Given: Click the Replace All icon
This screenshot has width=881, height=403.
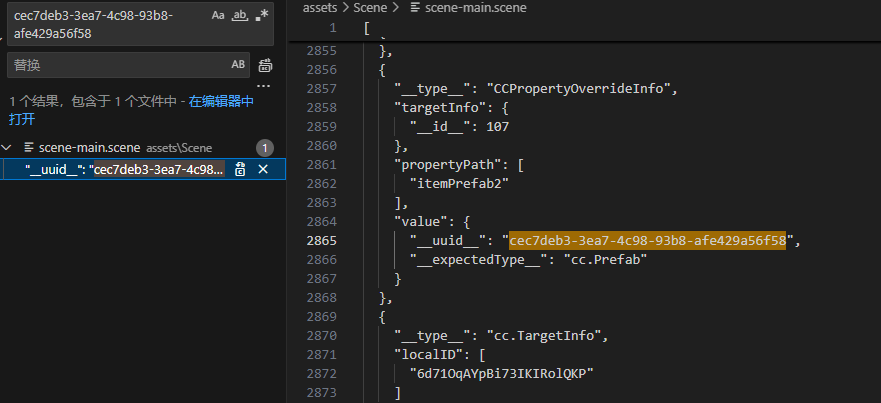Looking at the screenshot, I should [x=265, y=65].
